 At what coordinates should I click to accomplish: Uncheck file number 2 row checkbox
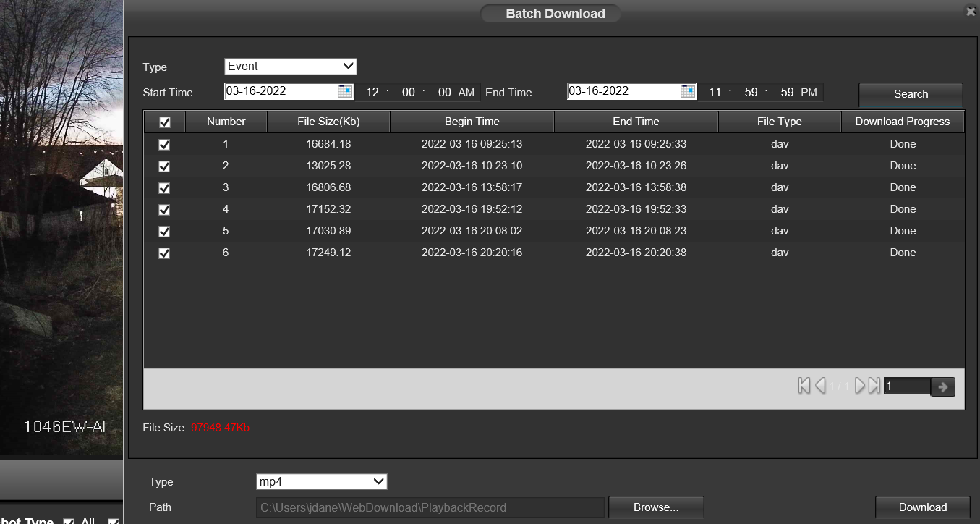click(164, 166)
